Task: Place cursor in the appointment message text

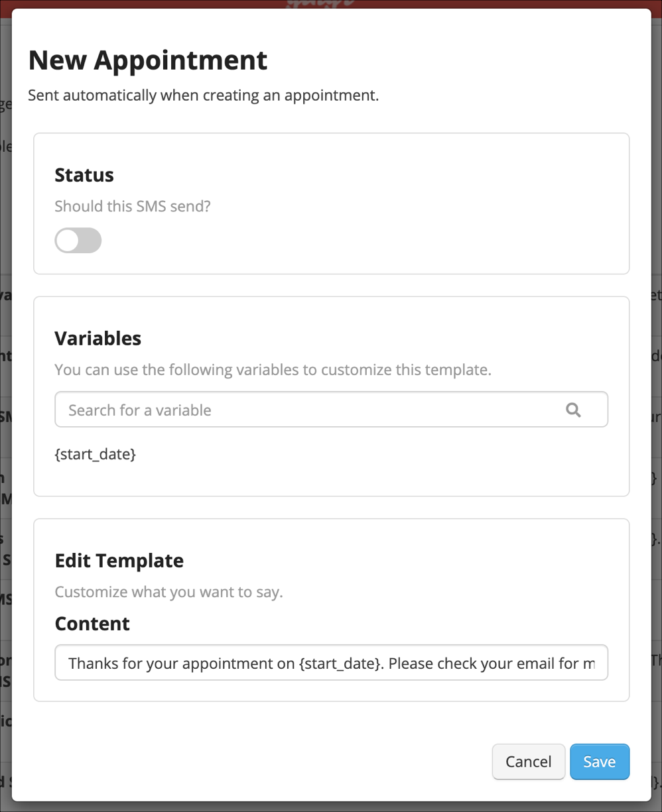Action: (331, 663)
